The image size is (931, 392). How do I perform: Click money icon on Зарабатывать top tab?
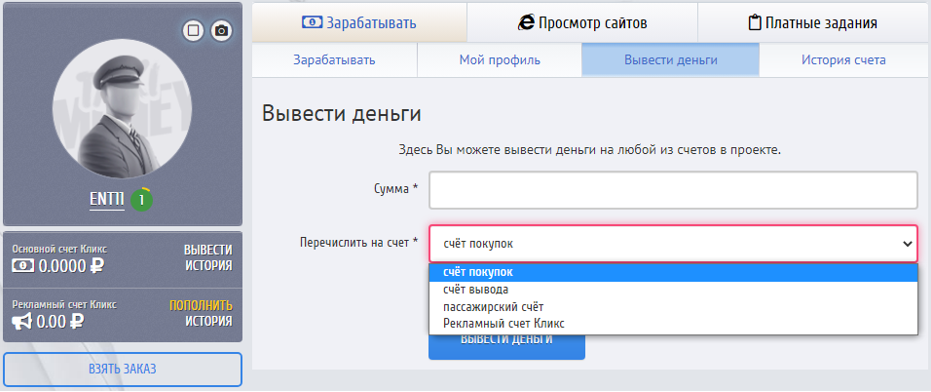point(312,23)
